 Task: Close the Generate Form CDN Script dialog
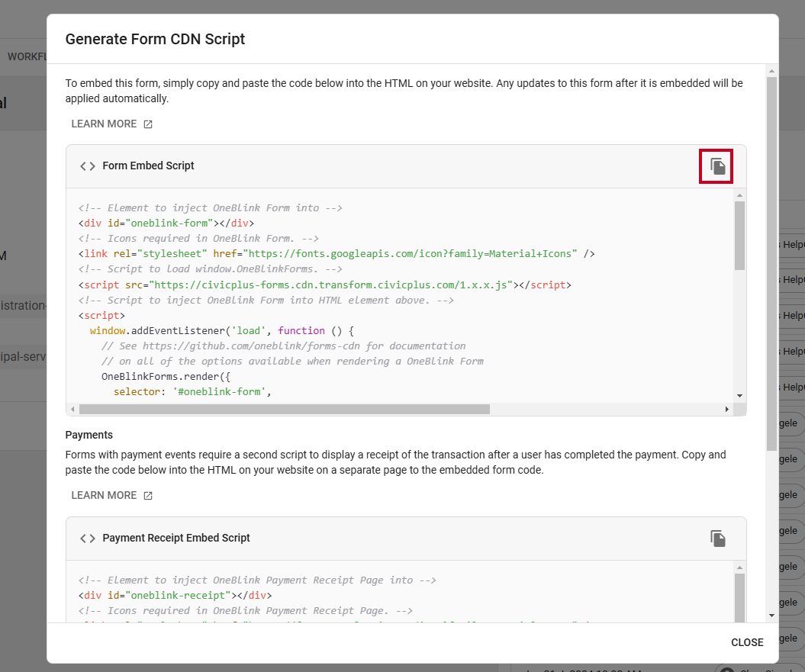(747, 642)
